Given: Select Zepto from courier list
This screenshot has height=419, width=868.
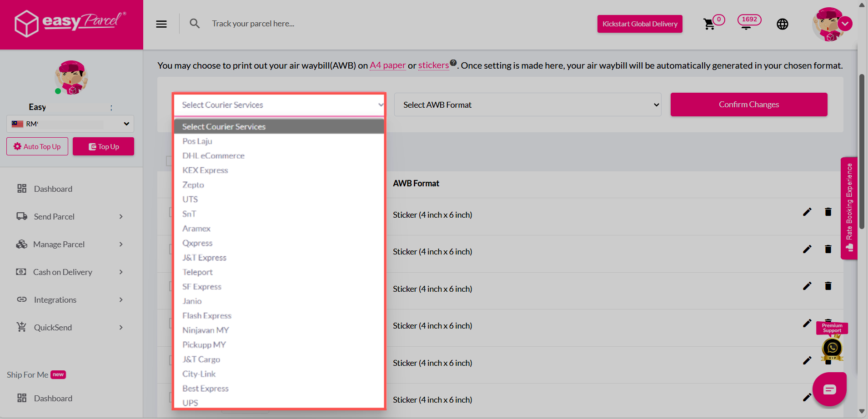Looking at the screenshot, I should click(x=279, y=185).
